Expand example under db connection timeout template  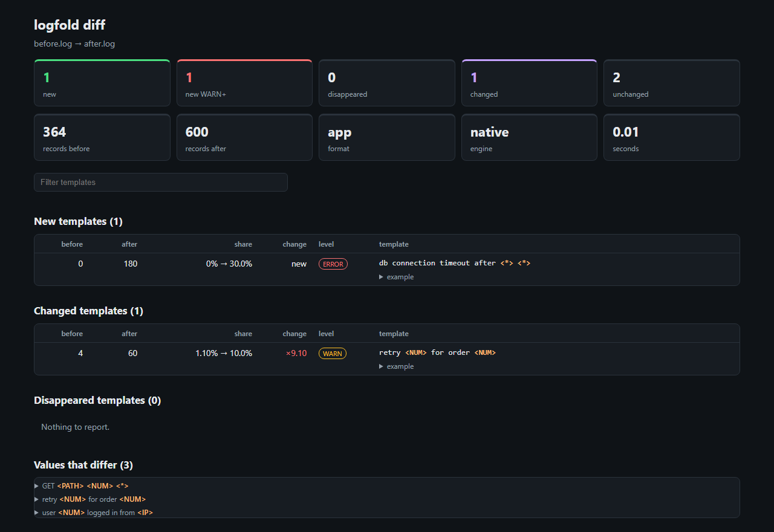tap(397, 277)
